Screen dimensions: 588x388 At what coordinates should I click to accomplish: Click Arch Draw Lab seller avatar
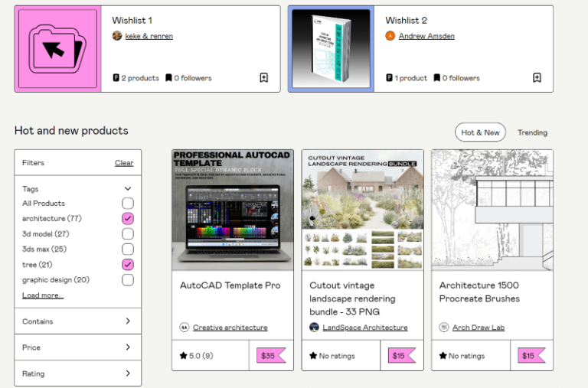click(x=444, y=328)
